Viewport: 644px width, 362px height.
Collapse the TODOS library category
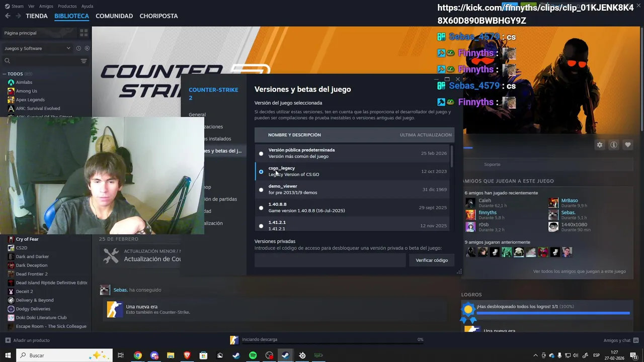click(5, 74)
